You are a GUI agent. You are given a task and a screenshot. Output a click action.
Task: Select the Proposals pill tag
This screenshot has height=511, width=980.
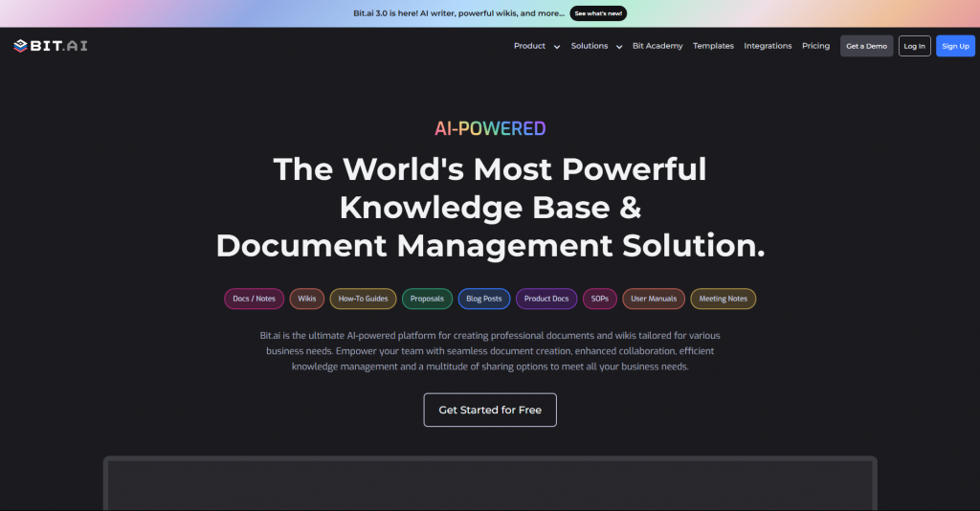click(x=427, y=299)
